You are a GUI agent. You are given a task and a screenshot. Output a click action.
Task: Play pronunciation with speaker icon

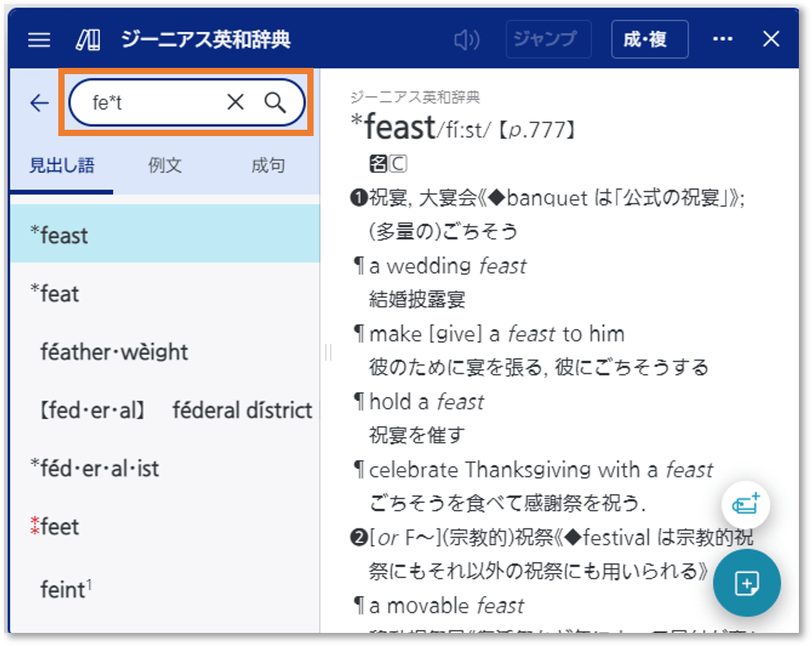pyautogui.click(x=467, y=40)
